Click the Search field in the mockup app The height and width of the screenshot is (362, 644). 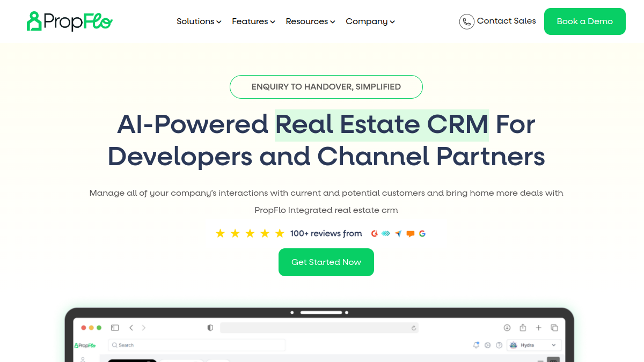pyautogui.click(x=197, y=345)
